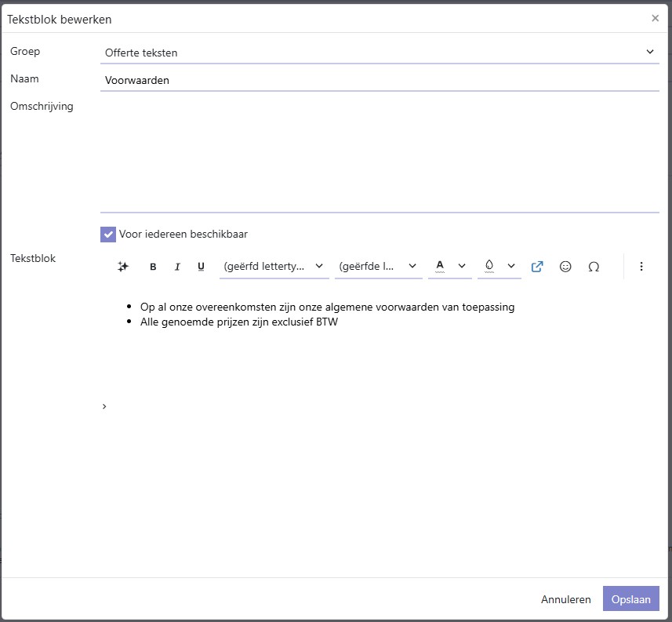The image size is (672, 622).
Task: Toggle bold formatting
Action: 153,267
